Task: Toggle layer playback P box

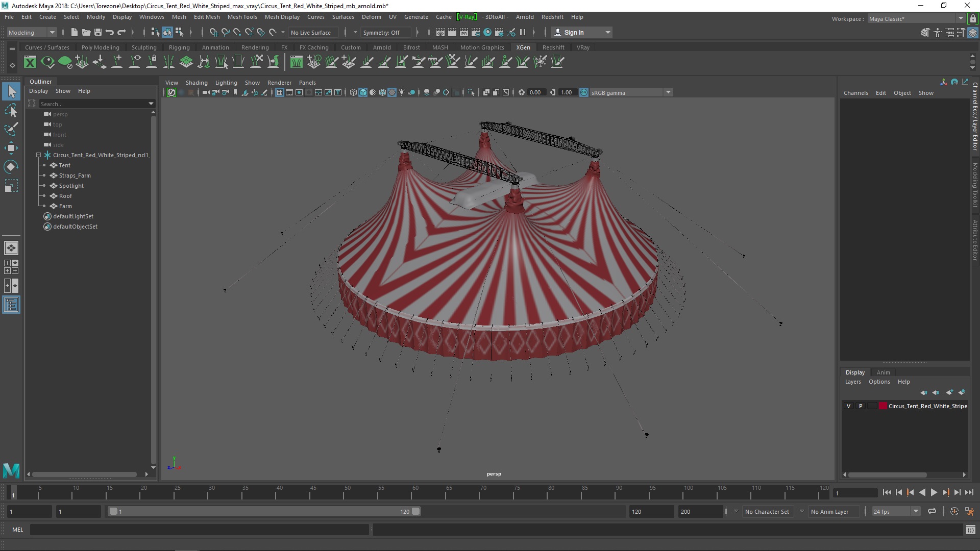Action: coord(861,406)
